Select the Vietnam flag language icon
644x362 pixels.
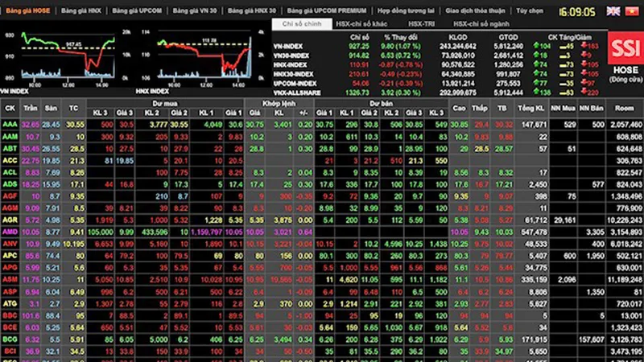[632, 11]
